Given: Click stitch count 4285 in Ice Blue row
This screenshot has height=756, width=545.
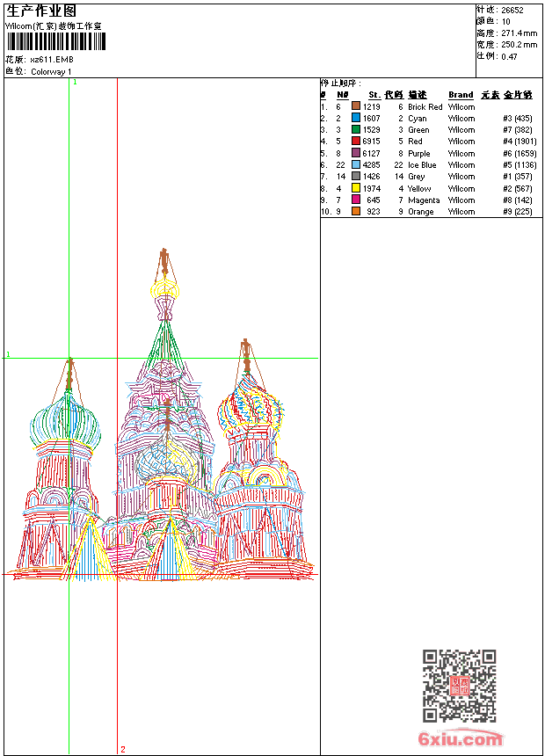Looking at the screenshot, I should (371, 165).
